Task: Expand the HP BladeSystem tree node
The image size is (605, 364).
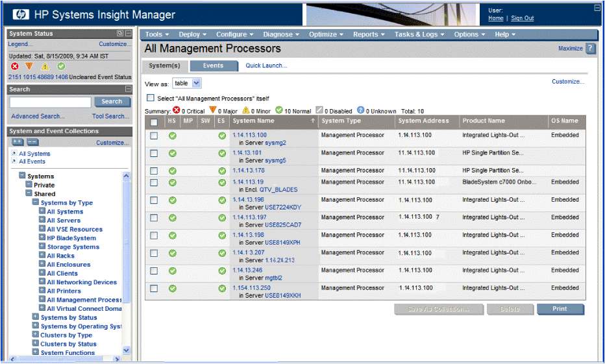Action: 42,237
